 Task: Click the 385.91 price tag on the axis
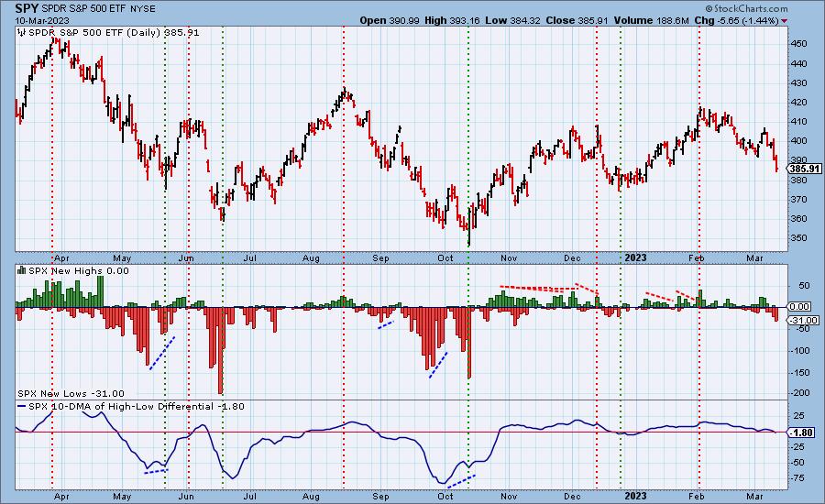pos(805,169)
